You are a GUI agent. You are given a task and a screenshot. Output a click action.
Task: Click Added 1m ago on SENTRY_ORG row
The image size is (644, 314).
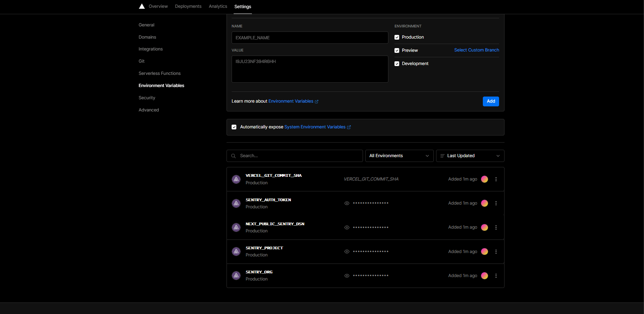pos(463,276)
